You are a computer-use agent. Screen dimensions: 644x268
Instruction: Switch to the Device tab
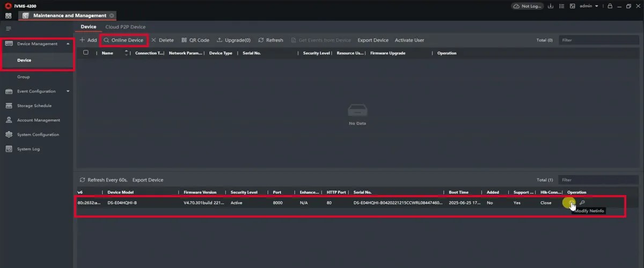pyautogui.click(x=89, y=27)
